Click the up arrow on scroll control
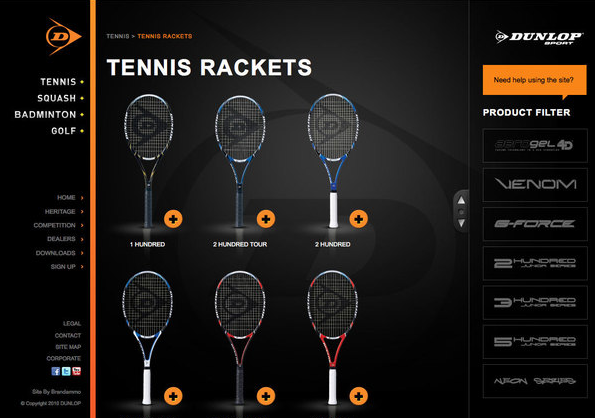 point(461,200)
